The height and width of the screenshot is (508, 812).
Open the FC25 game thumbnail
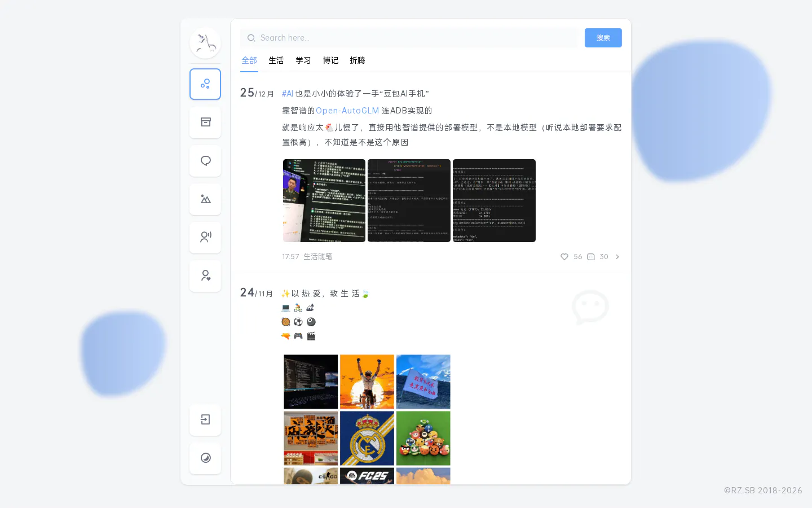(x=367, y=476)
